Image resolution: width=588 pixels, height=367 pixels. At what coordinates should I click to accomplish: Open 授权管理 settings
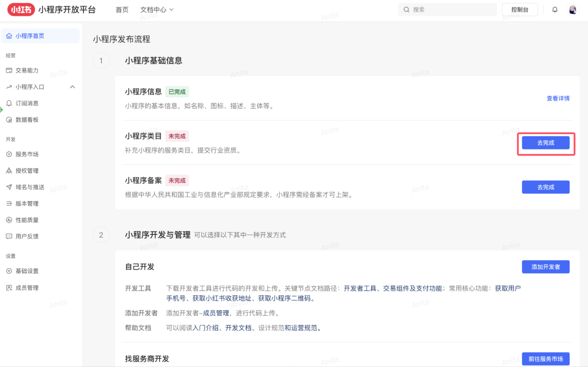(x=27, y=171)
